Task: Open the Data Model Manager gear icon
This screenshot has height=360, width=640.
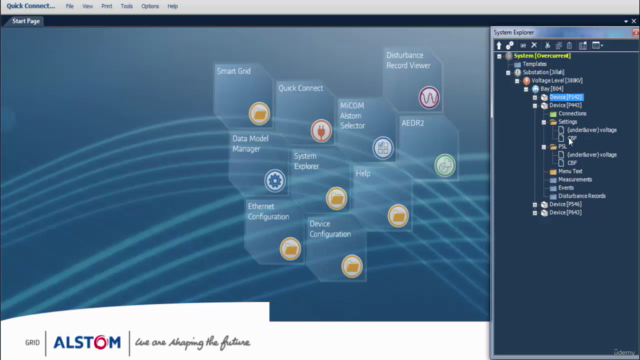Action: (275, 180)
